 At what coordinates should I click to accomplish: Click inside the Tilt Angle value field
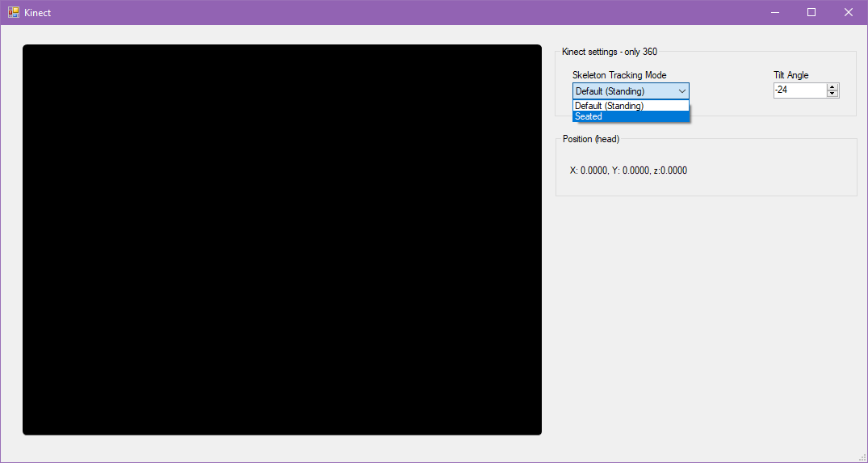click(800, 90)
